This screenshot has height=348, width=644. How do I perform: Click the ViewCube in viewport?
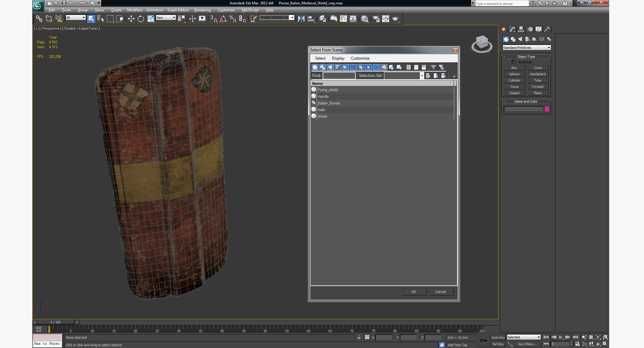point(482,43)
